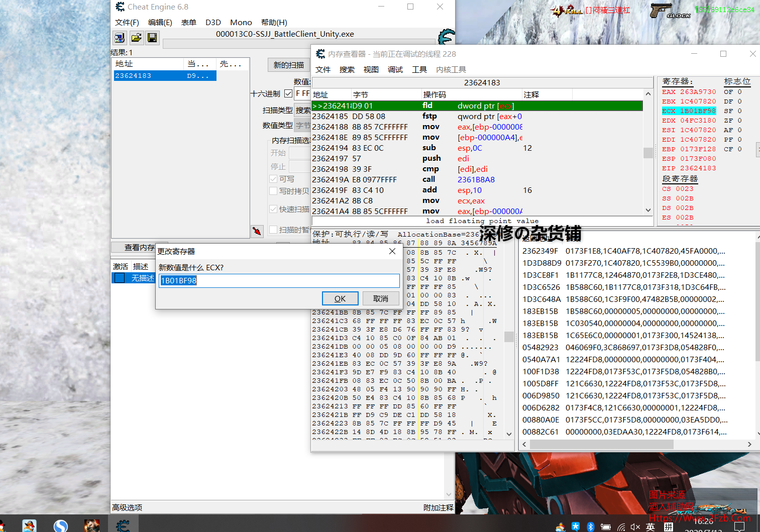Click the open process (computer) icon
The width and height of the screenshot is (760, 532).
coord(120,38)
